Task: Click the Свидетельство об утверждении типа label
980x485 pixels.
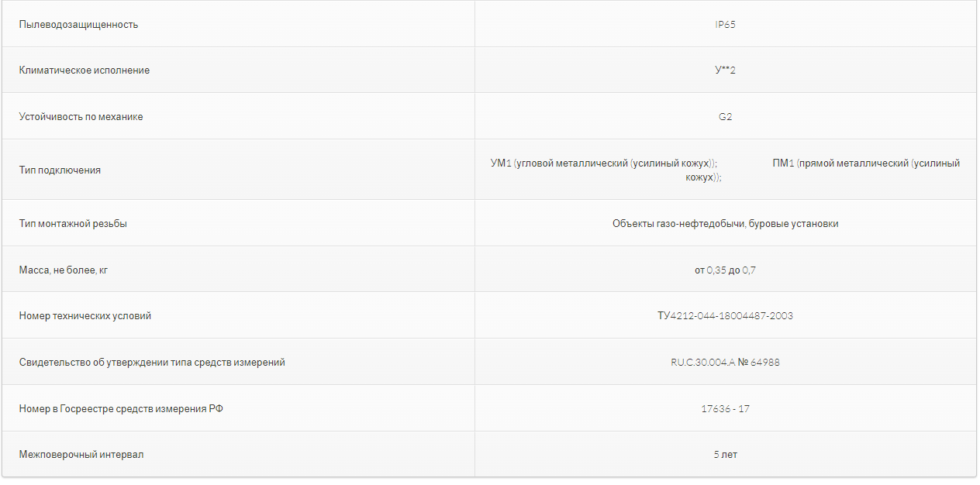Action: [152, 362]
